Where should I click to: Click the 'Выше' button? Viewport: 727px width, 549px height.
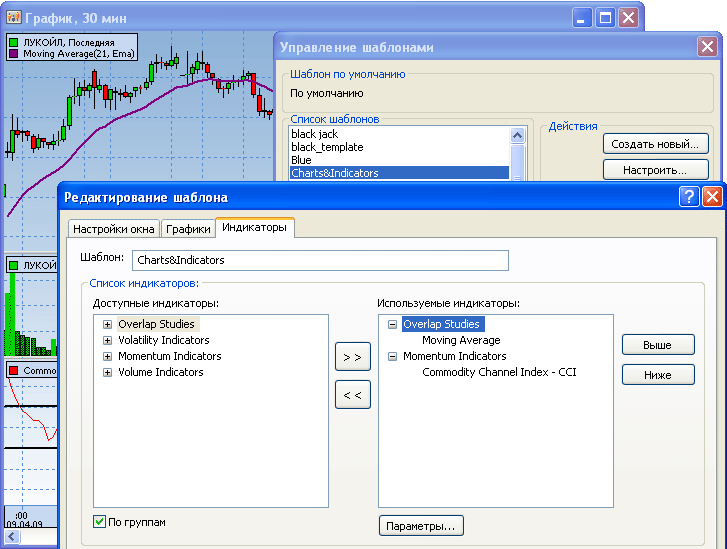[x=658, y=345]
